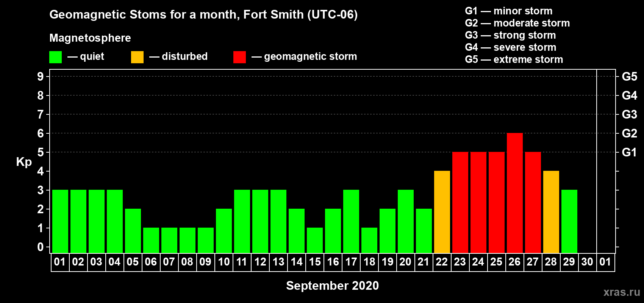Click the 'G2' label on right axis

[630, 133]
